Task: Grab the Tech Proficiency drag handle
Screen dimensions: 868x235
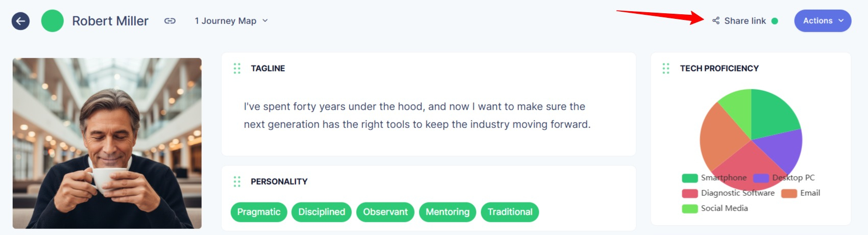Action: (x=666, y=68)
